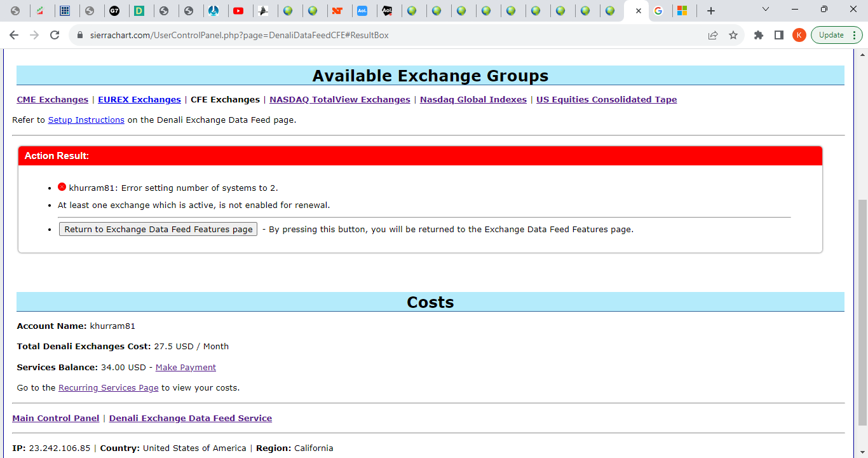
Task: Go to NASDAQ TotalView Exchanges
Action: 339,99
